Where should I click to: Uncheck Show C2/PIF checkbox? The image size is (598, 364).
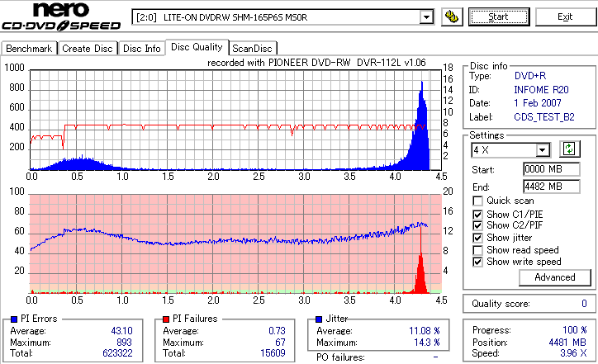[x=477, y=225]
